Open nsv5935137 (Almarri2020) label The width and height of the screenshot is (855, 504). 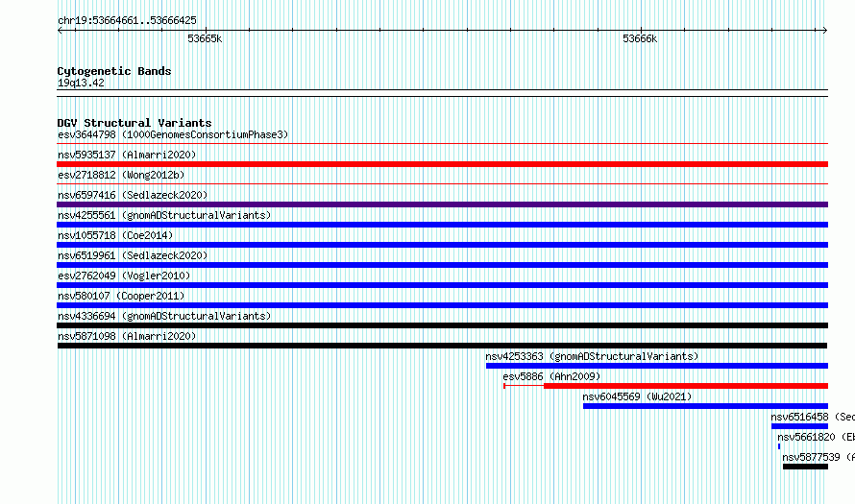click(127, 155)
